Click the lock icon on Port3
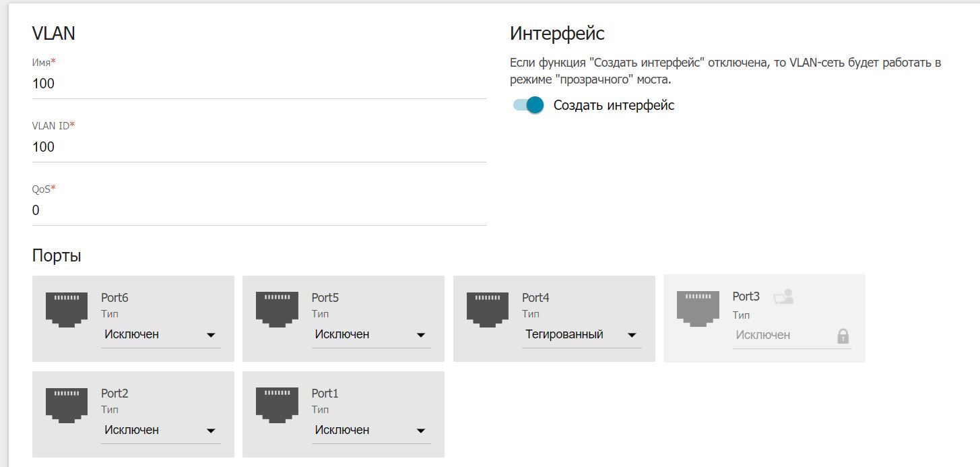 point(843,336)
